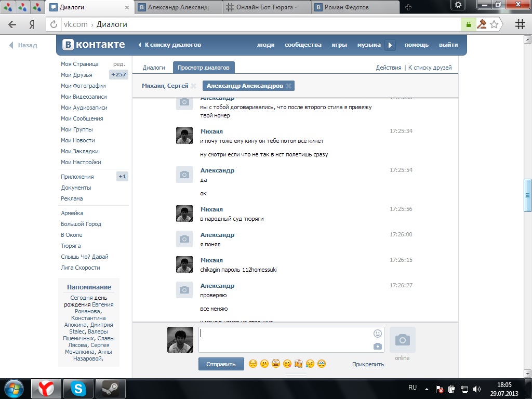Go back with the browser back arrow
Image resolution: width=532 pixels, height=399 pixels.
12,24
